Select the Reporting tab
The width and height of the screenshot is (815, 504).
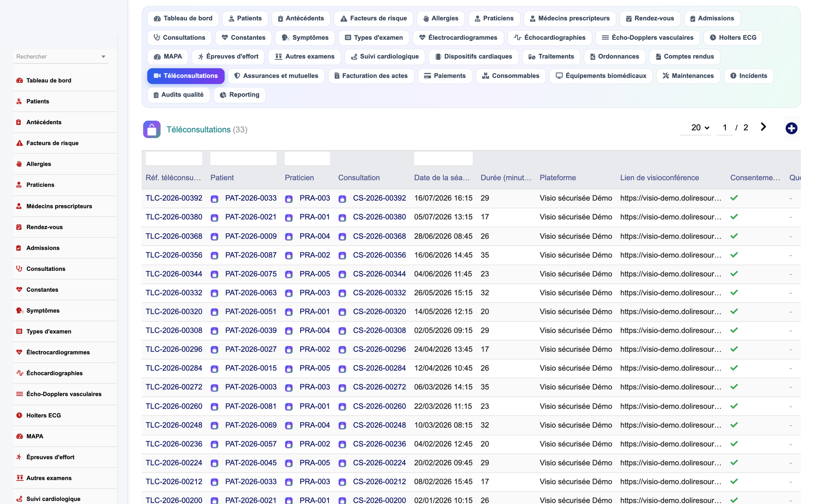coord(240,95)
